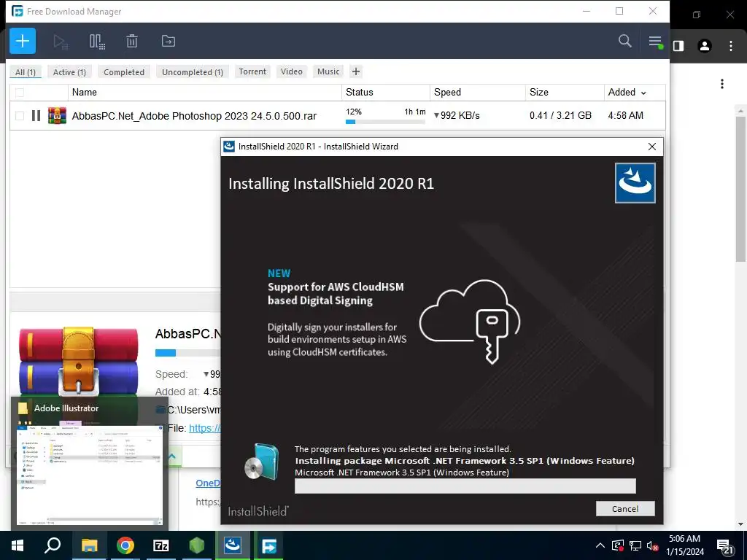Open File Explorer from the taskbar
The image size is (747, 560).
[x=89, y=545]
